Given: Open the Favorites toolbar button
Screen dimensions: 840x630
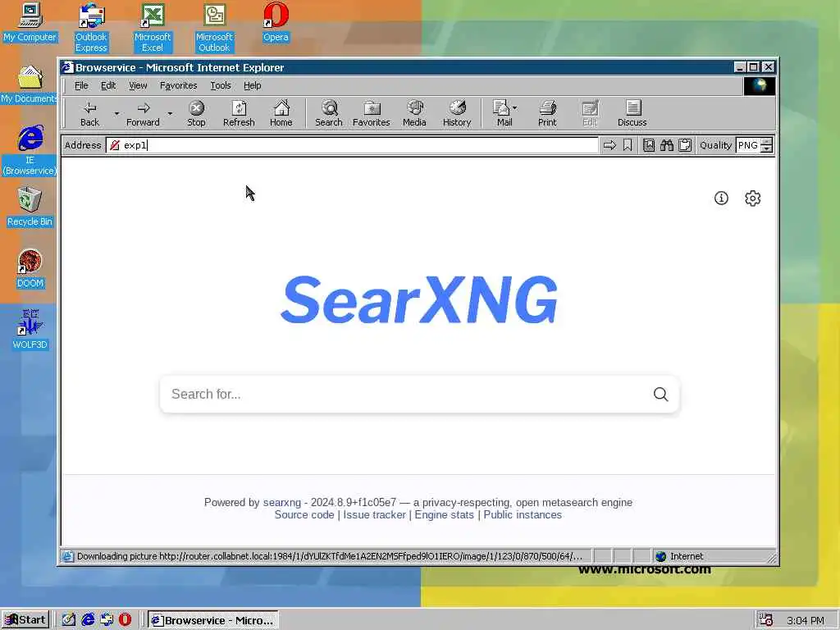Looking at the screenshot, I should pos(372,113).
